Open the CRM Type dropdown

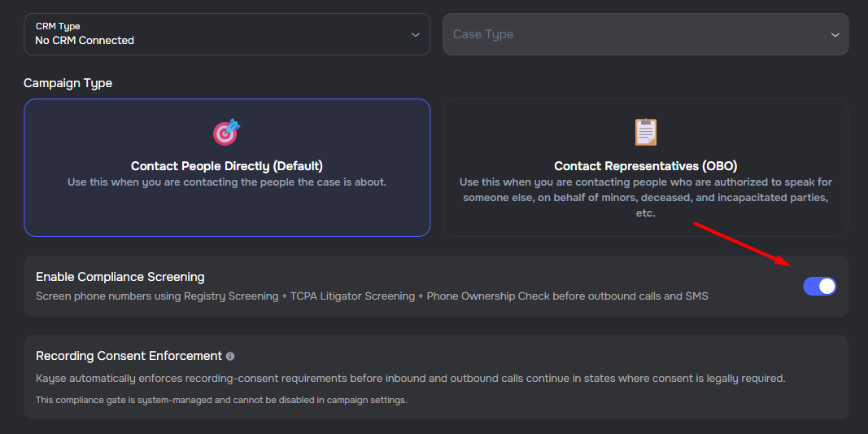[227, 34]
